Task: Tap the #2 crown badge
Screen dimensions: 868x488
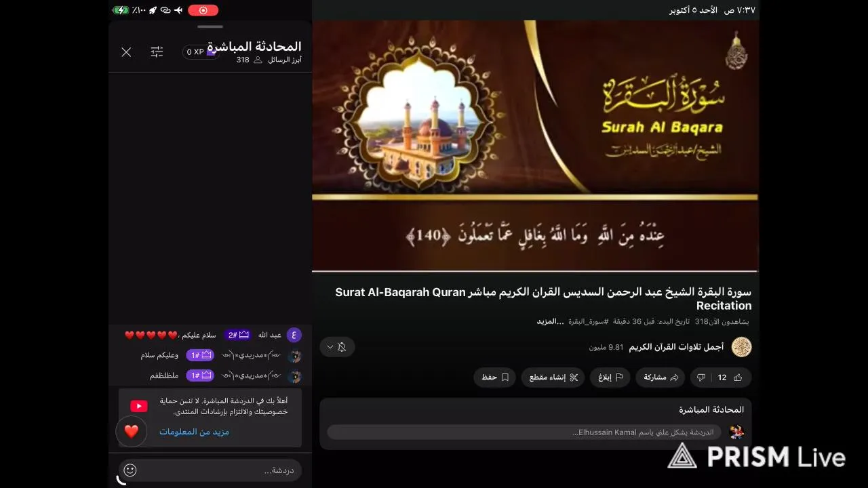Action: pyautogui.click(x=237, y=335)
